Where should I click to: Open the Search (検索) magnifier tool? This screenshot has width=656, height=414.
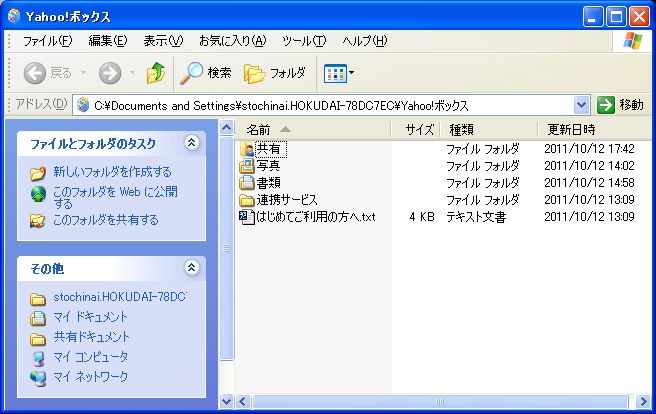205,73
